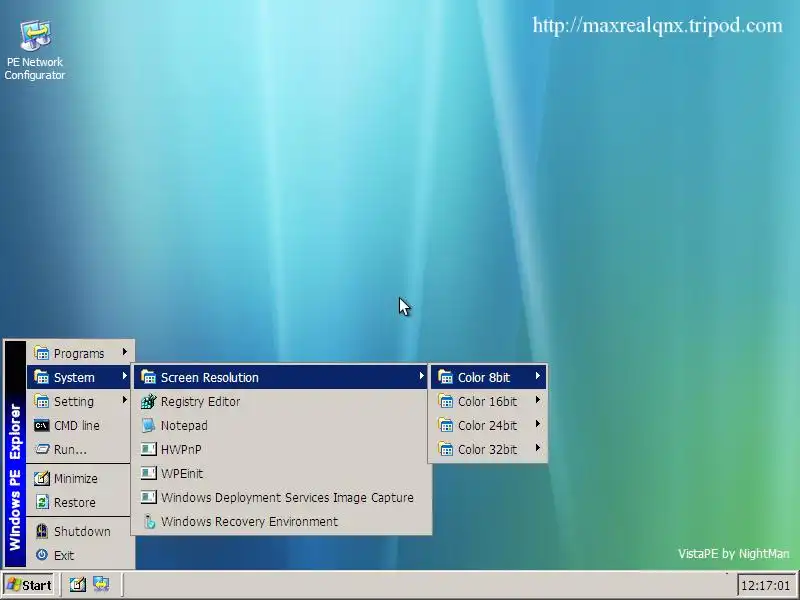Choose Shutdown from the Start menu
This screenshot has width=800, height=600.
(80, 531)
